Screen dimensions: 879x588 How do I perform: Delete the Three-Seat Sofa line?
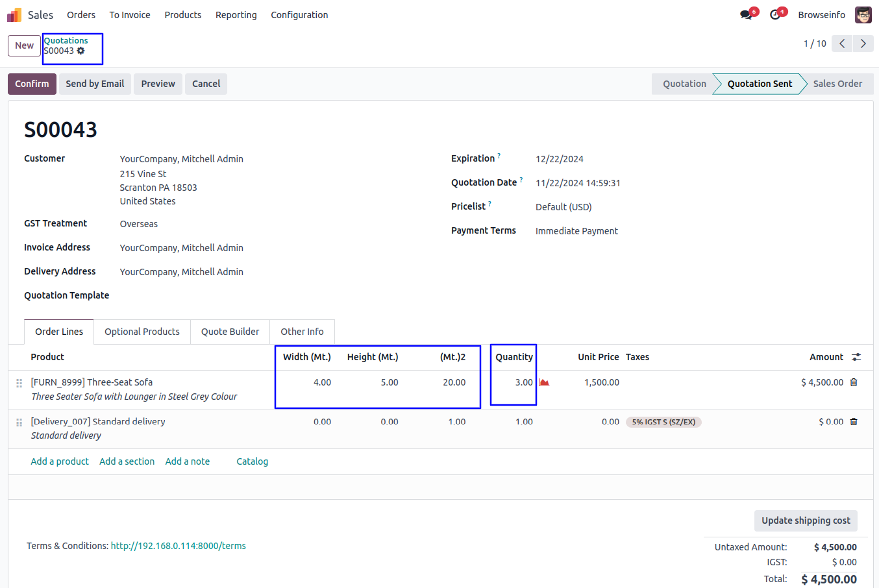tap(854, 382)
